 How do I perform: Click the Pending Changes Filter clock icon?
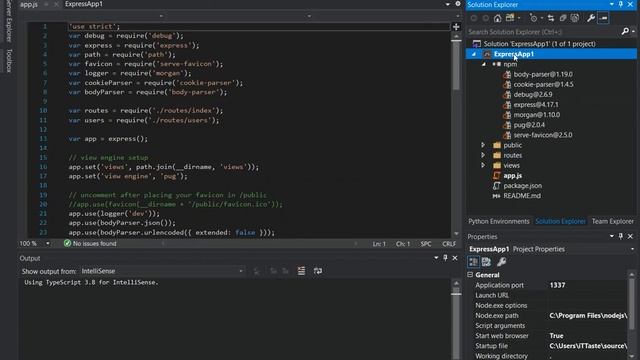533,18
